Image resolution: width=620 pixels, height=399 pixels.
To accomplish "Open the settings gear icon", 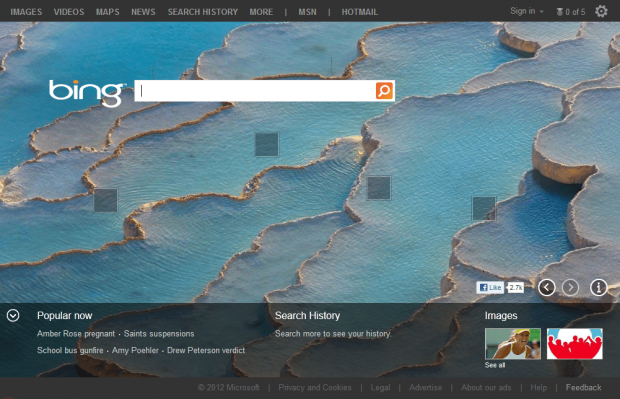I will coord(601,11).
